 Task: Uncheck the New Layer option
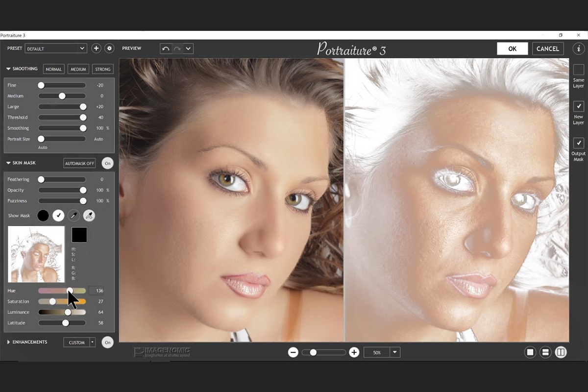tap(578, 106)
